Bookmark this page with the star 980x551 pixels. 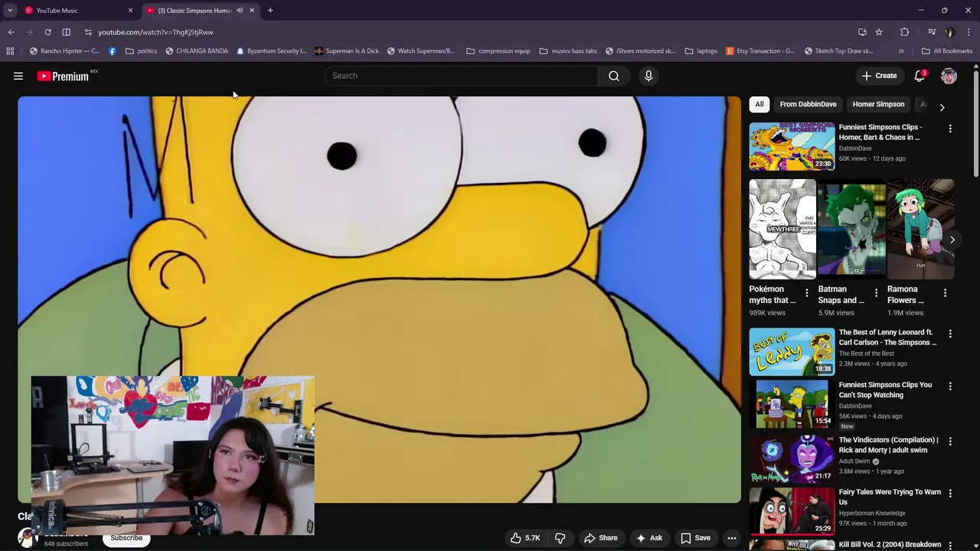tap(879, 32)
